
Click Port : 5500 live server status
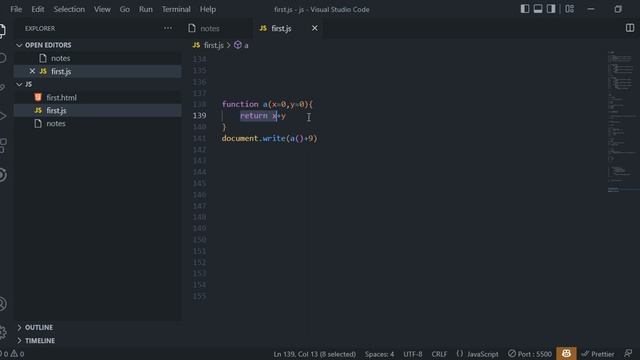(x=530, y=354)
